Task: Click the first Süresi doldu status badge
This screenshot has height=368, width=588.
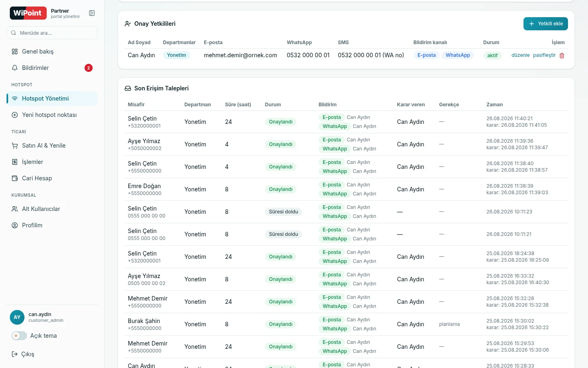Action: (283, 212)
